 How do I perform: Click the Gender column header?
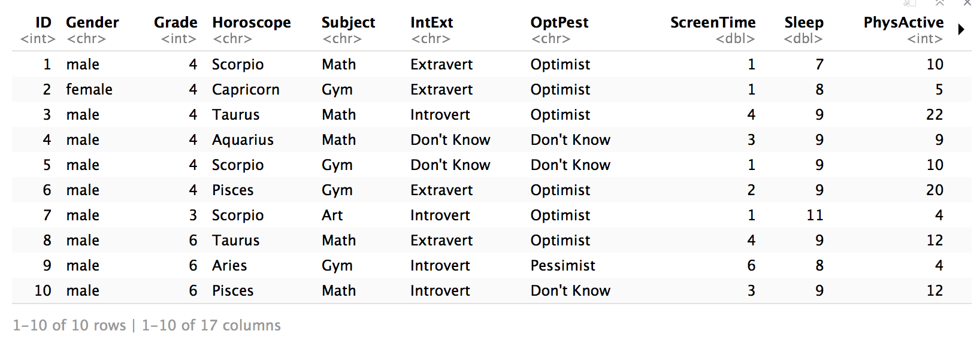coord(92,23)
